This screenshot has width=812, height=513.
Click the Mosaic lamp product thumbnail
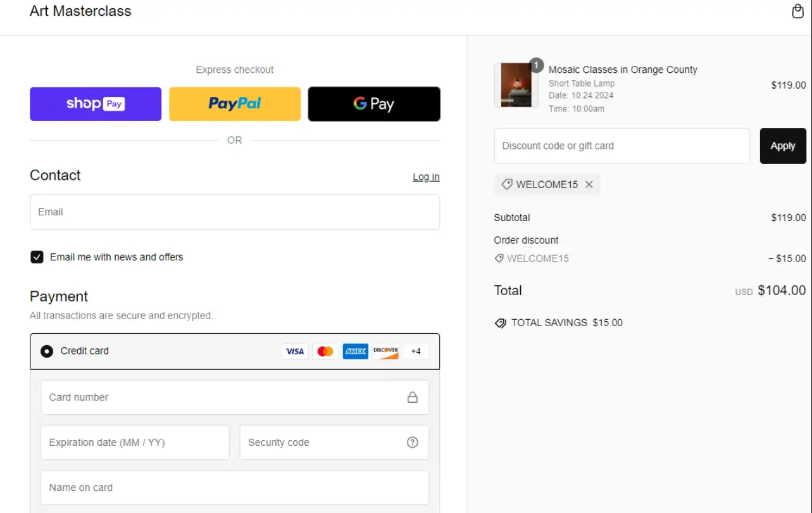click(516, 85)
